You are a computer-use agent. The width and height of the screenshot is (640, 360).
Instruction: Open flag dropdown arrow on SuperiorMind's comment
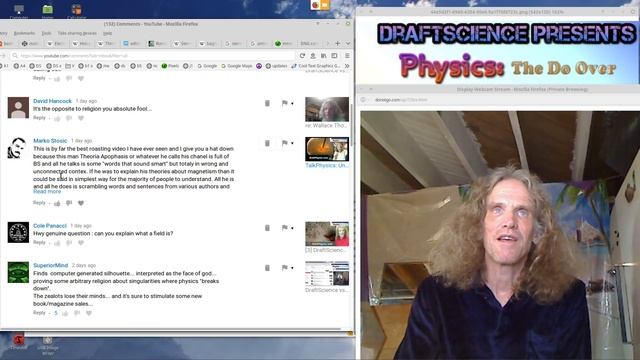coord(292,269)
